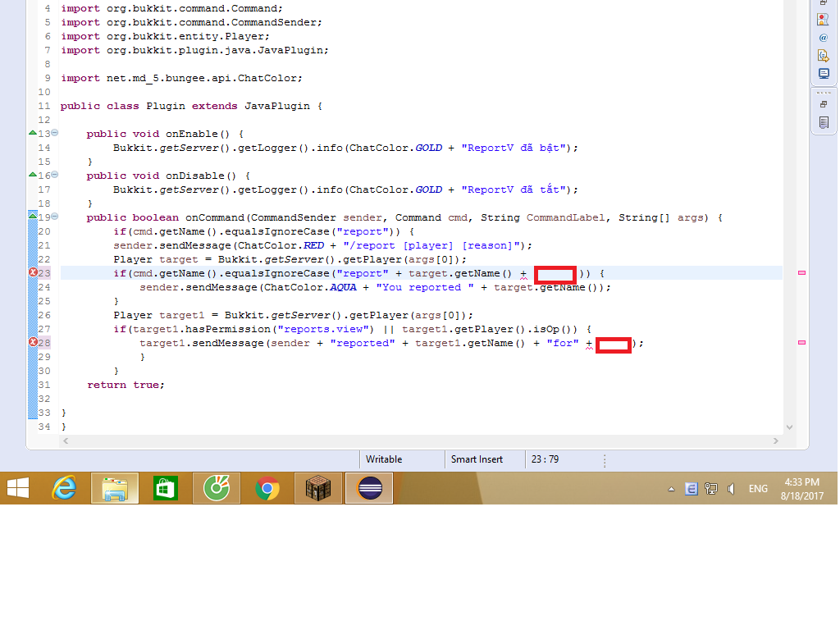Jump to line 23 error in overview ruler

pyautogui.click(x=801, y=272)
